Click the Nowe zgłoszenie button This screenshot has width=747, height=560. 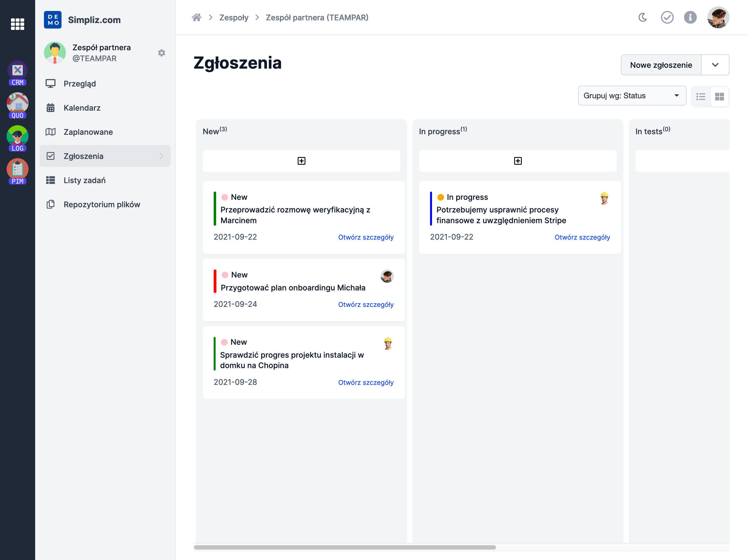[x=661, y=65]
